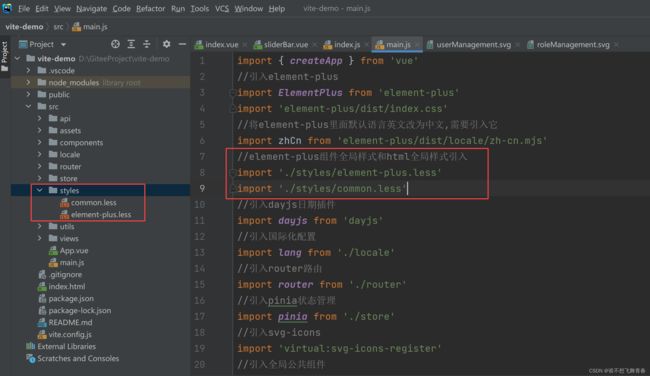Open the Window menu
The height and width of the screenshot is (376, 650).
(248, 8)
